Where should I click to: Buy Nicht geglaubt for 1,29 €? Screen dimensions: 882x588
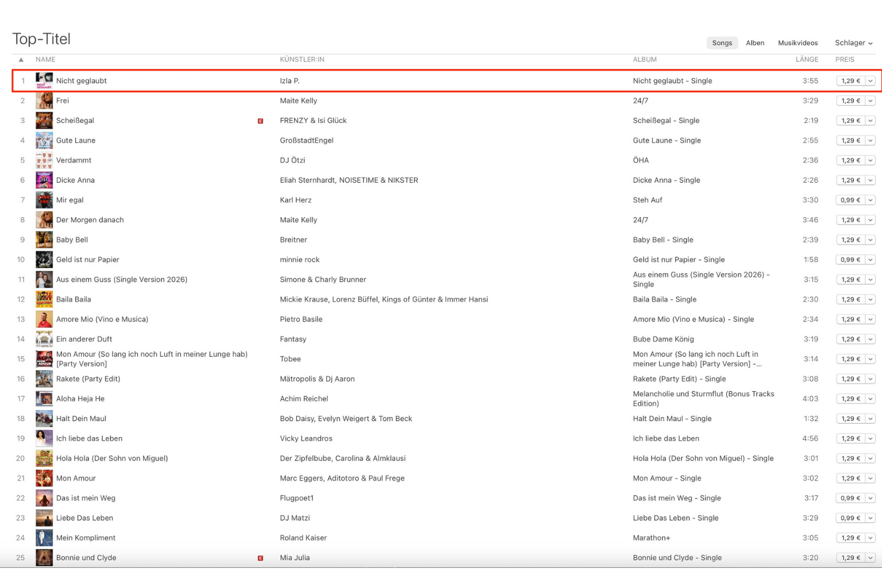tap(850, 81)
